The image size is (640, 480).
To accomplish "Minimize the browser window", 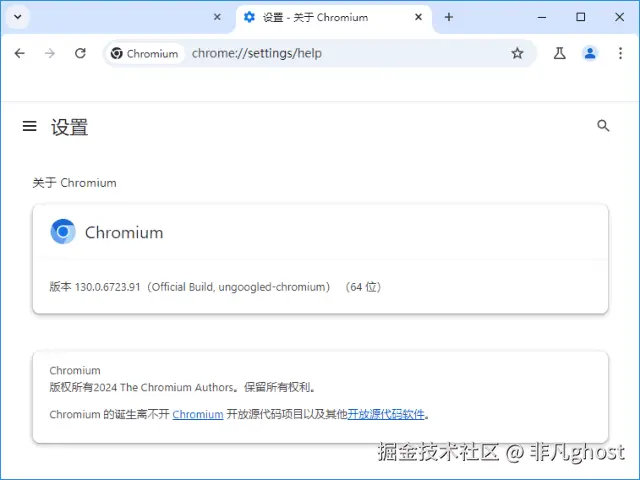I will point(542,17).
